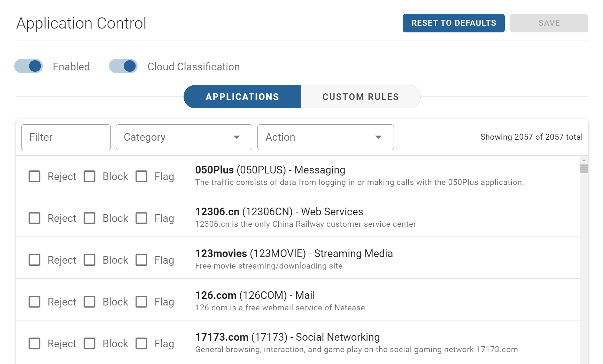Screen dimensions: 603x364
Task: Check Reject for 123movies
Action: [34, 260]
